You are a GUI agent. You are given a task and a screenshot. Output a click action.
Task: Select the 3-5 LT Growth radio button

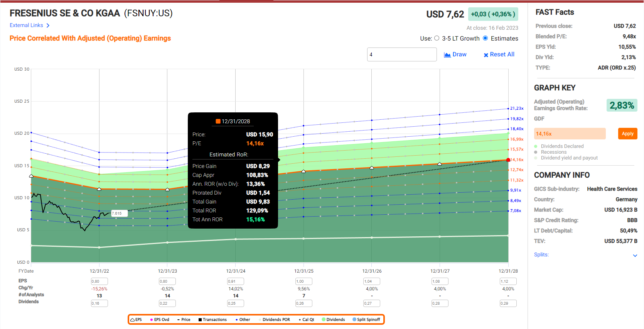(437, 38)
